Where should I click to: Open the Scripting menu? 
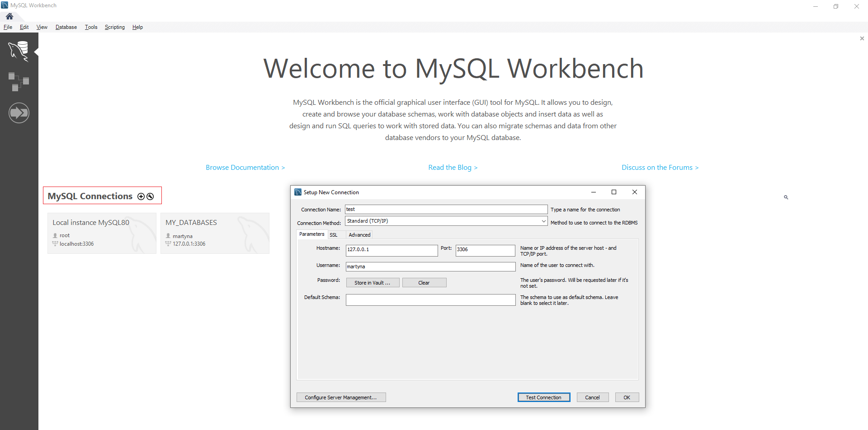[x=114, y=27]
